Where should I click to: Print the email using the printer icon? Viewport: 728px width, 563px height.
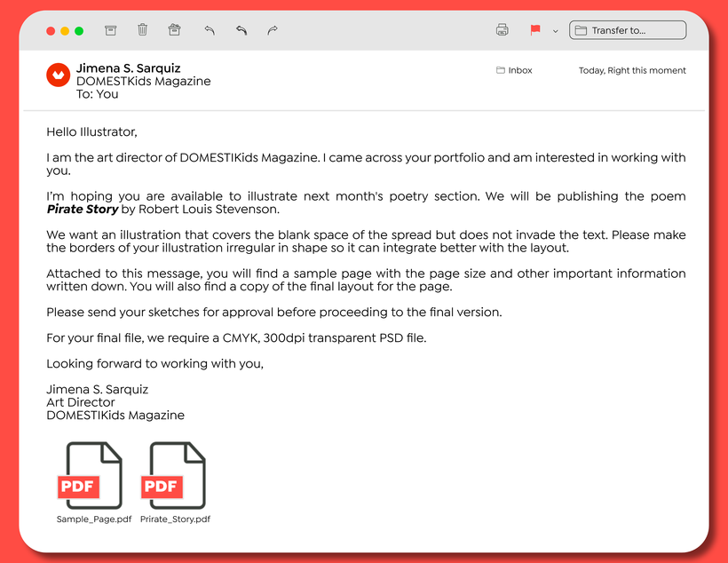click(502, 30)
